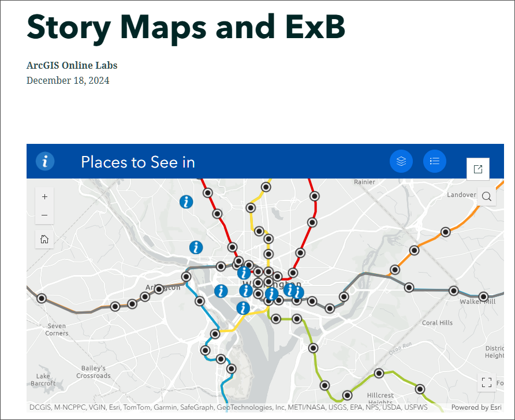Expand the map to full screen
Screen dimensions: 515x420
pyautogui.click(x=487, y=381)
